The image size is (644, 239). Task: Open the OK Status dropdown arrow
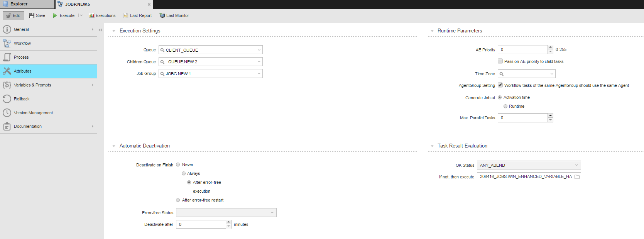(577, 165)
